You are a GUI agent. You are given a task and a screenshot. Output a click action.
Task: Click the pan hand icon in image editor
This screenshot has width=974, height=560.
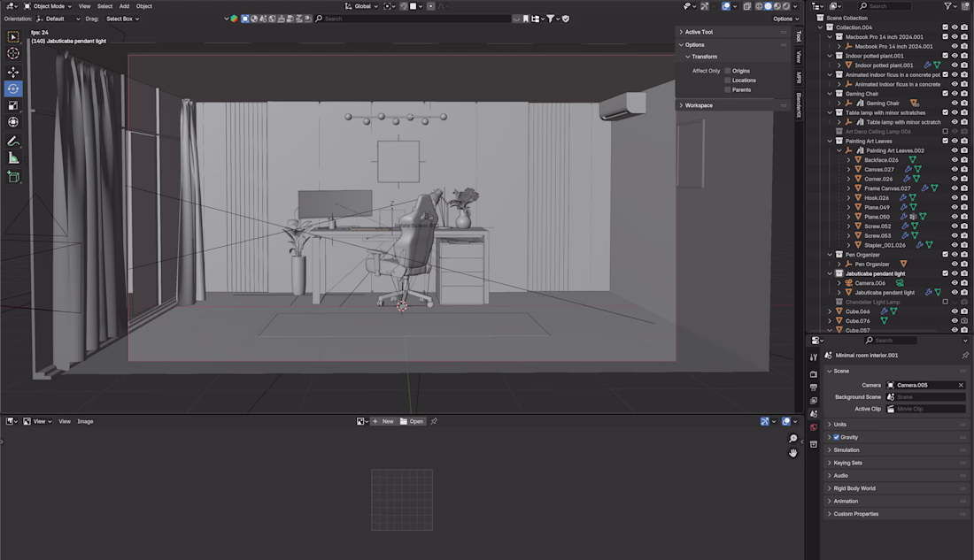point(793,453)
